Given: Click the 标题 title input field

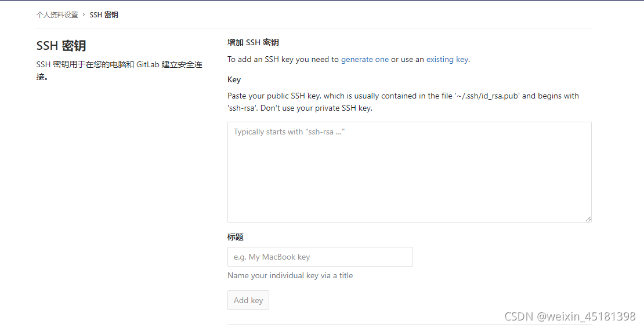Looking at the screenshot, I should 320,257.
